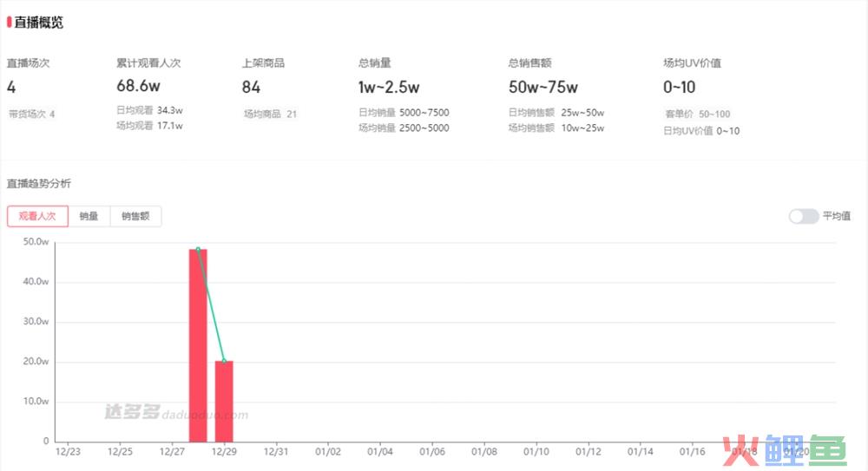Click the 直播概览 heading
The height and width of the screenshot is (471, 868).
pyautogui.click(x=39, y=23)
